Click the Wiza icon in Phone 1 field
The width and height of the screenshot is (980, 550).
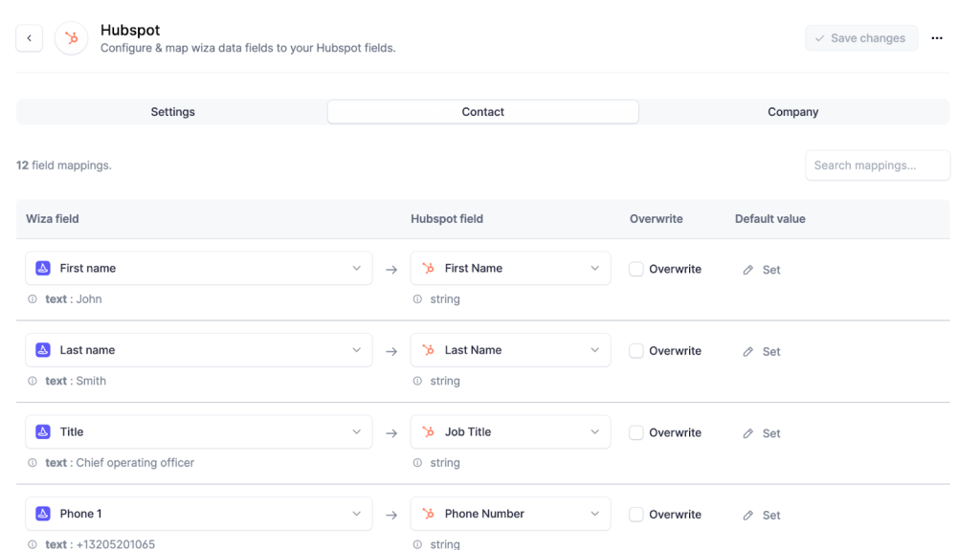point(42,514)
